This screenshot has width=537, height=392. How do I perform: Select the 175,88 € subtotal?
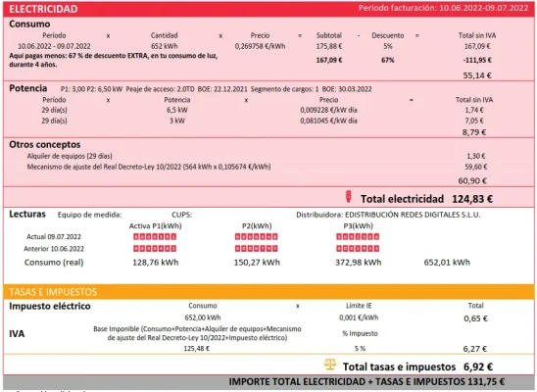[329, 46]
